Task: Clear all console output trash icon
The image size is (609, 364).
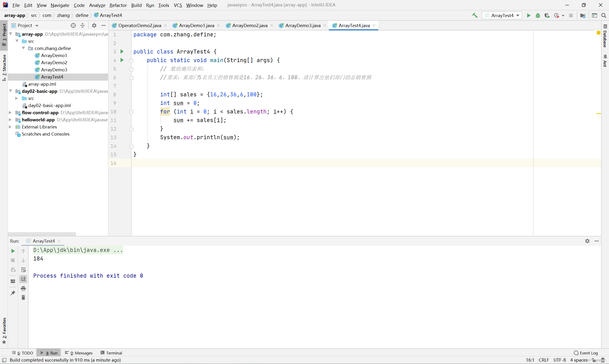Action: tap(23, 298)
